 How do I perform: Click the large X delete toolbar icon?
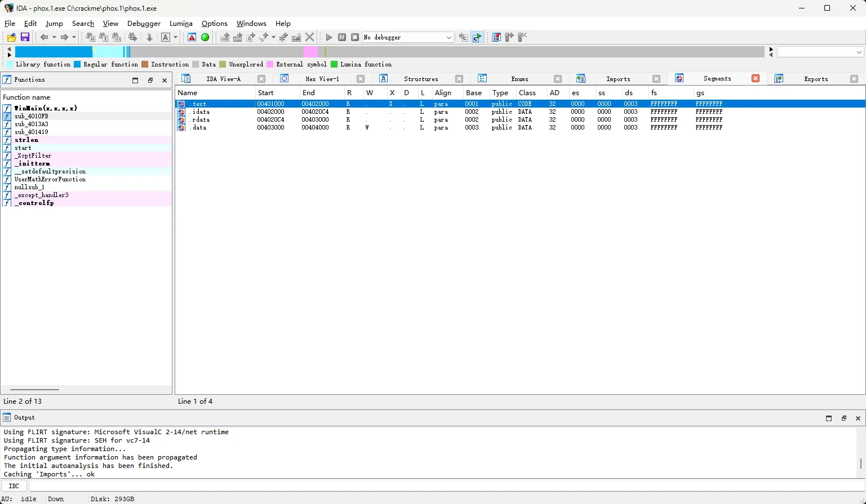tap(310, 37)
